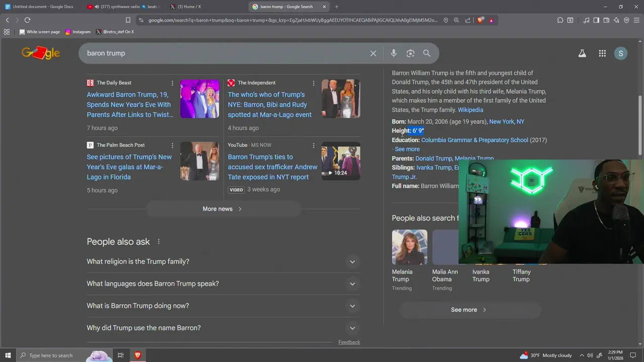This screenshot has width=644, height=362.
Task: Start voice search with the microphone icon
Action: point(393,53)
